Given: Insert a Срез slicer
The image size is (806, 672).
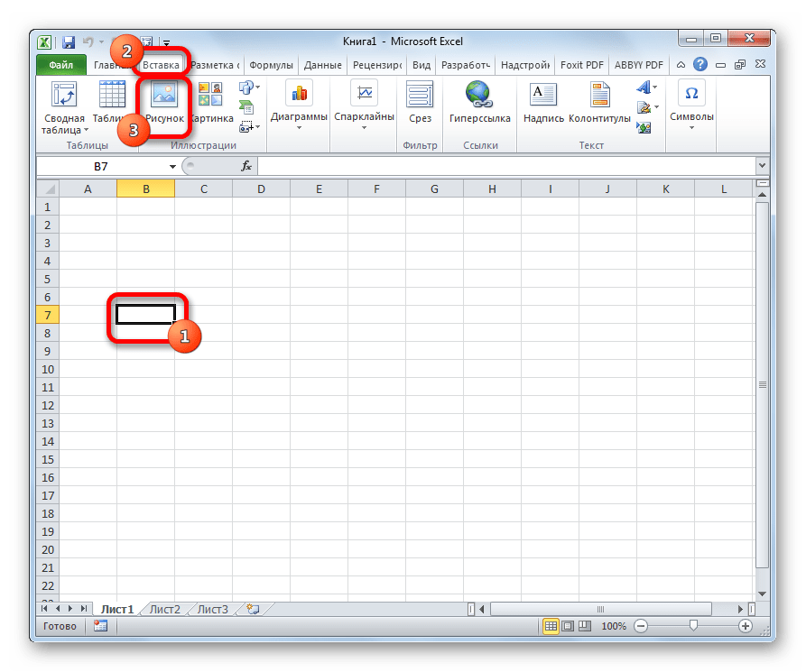Looking at the screenshot, I should click(420, 95).
